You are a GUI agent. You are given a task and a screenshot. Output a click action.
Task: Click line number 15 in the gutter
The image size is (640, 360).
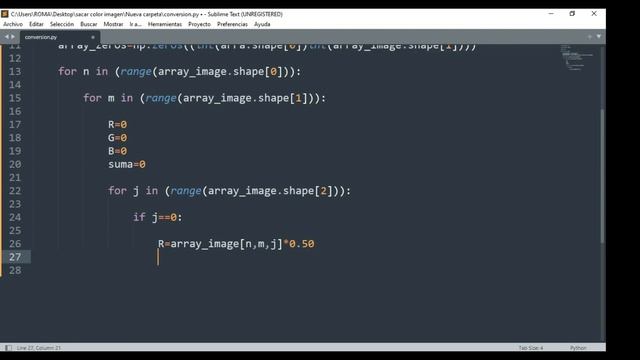point(15,98)
